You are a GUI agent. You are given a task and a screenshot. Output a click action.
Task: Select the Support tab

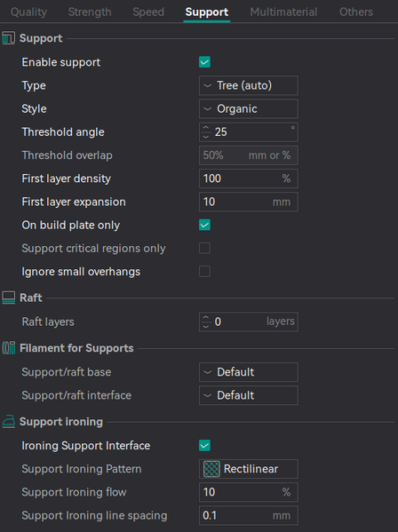(x=207, y=12)
